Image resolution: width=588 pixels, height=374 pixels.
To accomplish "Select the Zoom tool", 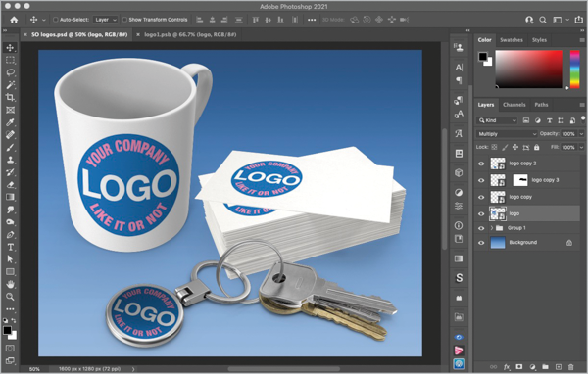I will [x=10, y=297].
